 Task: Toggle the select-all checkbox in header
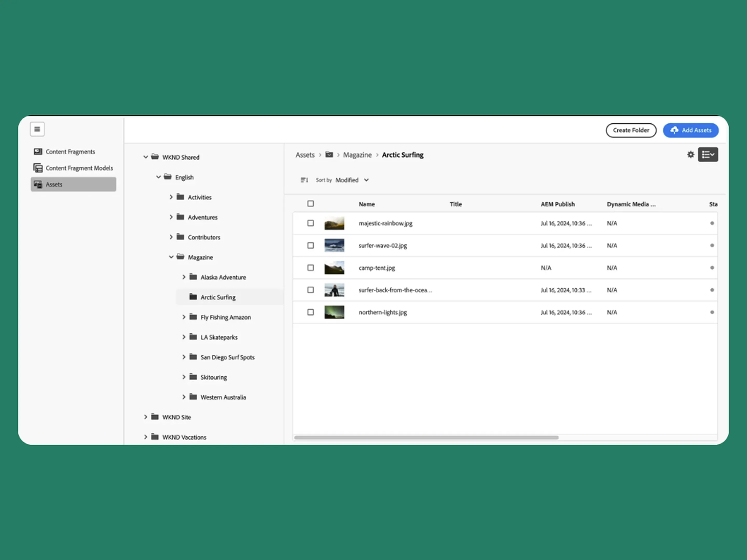[x=310, y=204]
